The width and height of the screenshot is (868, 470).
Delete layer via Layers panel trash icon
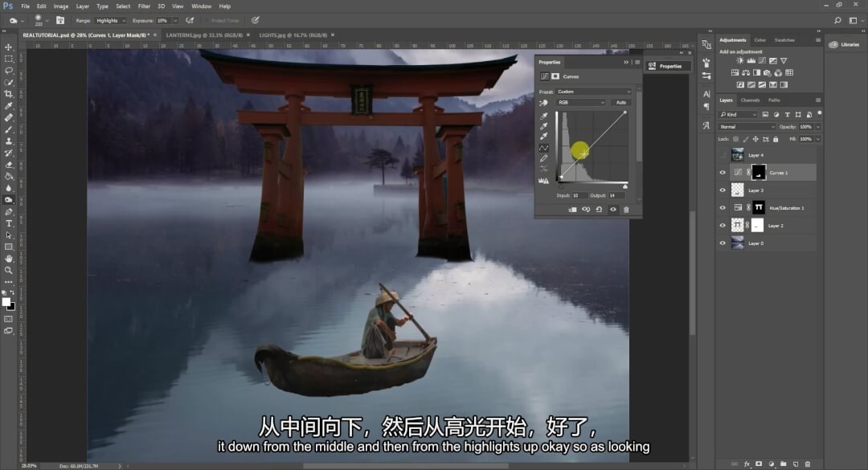[808, 464]
